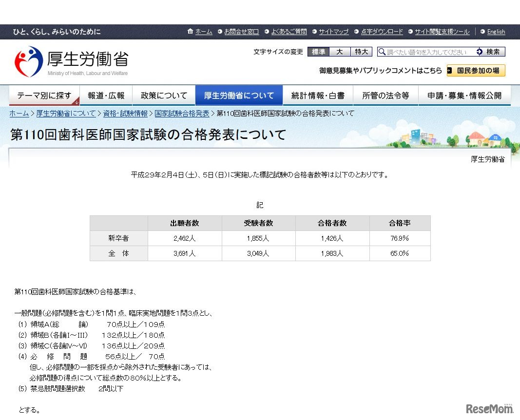The width and height of the screenshot is (520, 420).
Task: Expand the テーマ別に探す menu via its red arrow
Action: [76, 103]
